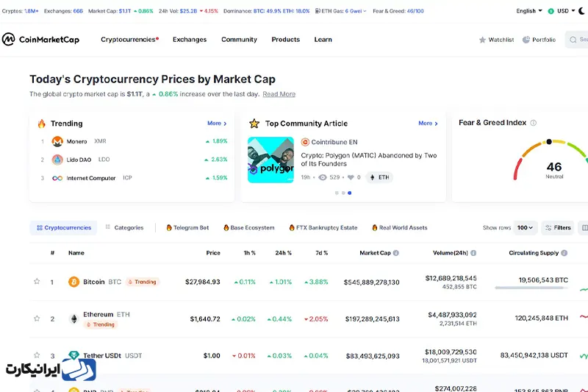Open Watchlist via the star icon
Image resolution: width=588 pixels, height=392 pixels.
(x=482, y=40)
